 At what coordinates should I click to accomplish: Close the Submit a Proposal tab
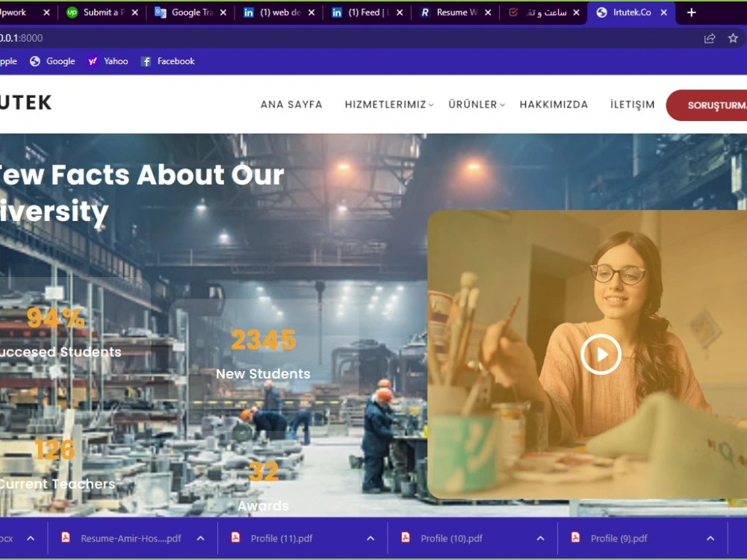pyautogui.click(x=134, y=13)
